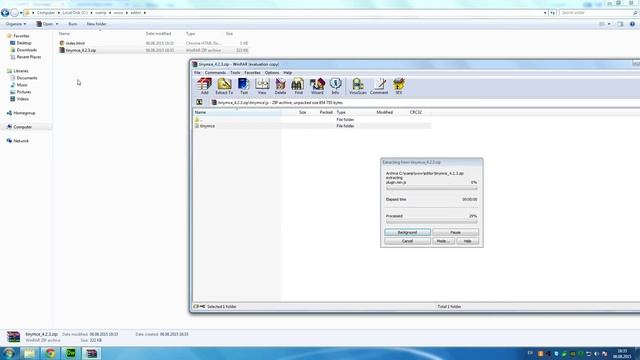
Task: Click the Local Disk (C:) breadcrumb segment
Action: [75, 13]
